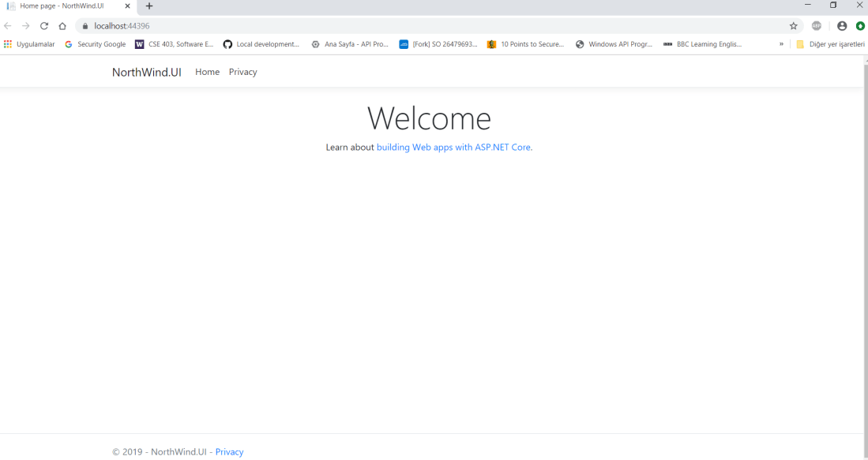The width and height of the screenshot is (868, 460).
Task: Reload the page with the refresh icon
Action: click(44, 26)
